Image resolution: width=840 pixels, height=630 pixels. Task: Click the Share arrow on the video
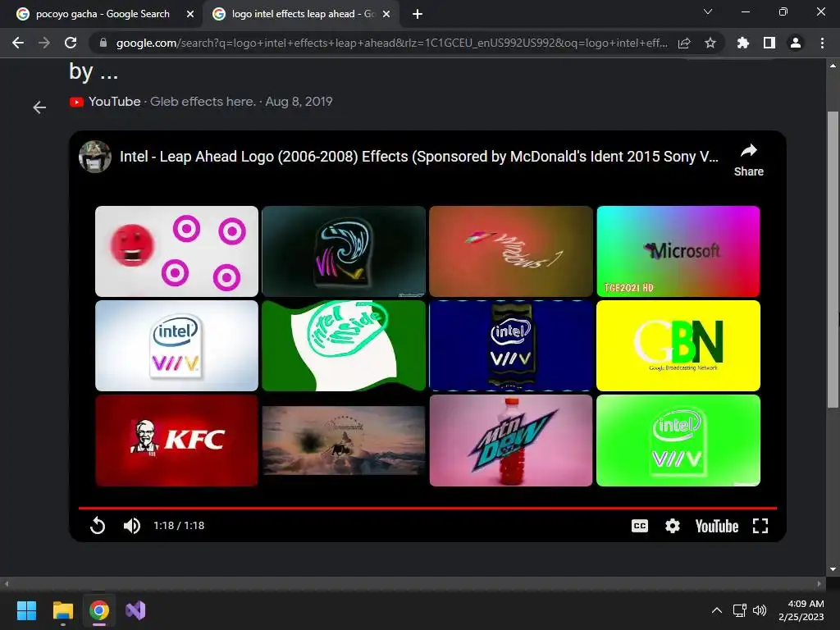pos(748,160)
